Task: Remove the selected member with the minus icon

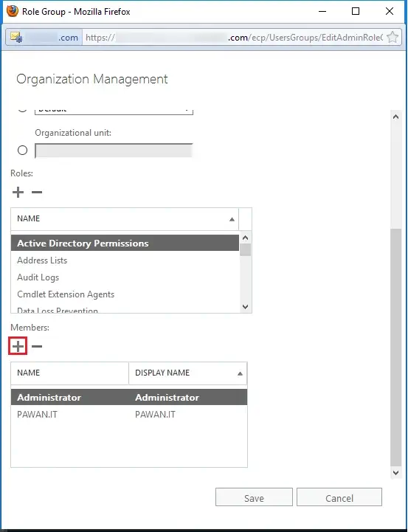Action: pos(37,346)
